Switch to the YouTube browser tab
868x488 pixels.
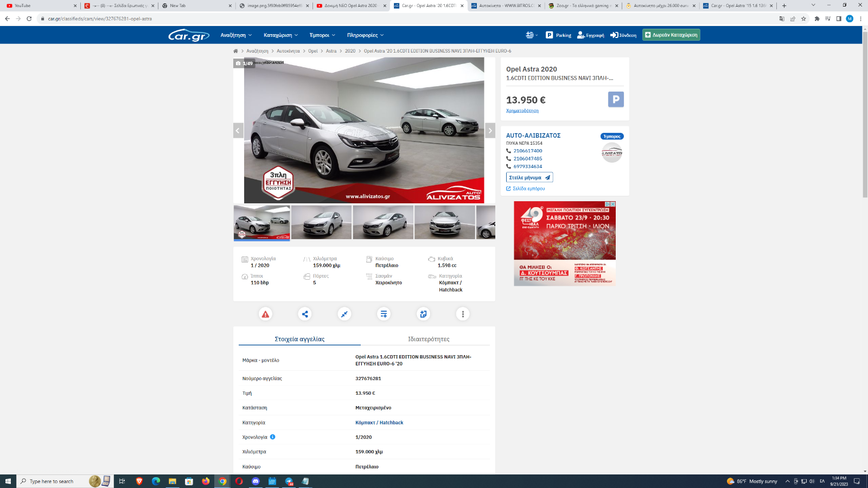(x=41, y=5)
